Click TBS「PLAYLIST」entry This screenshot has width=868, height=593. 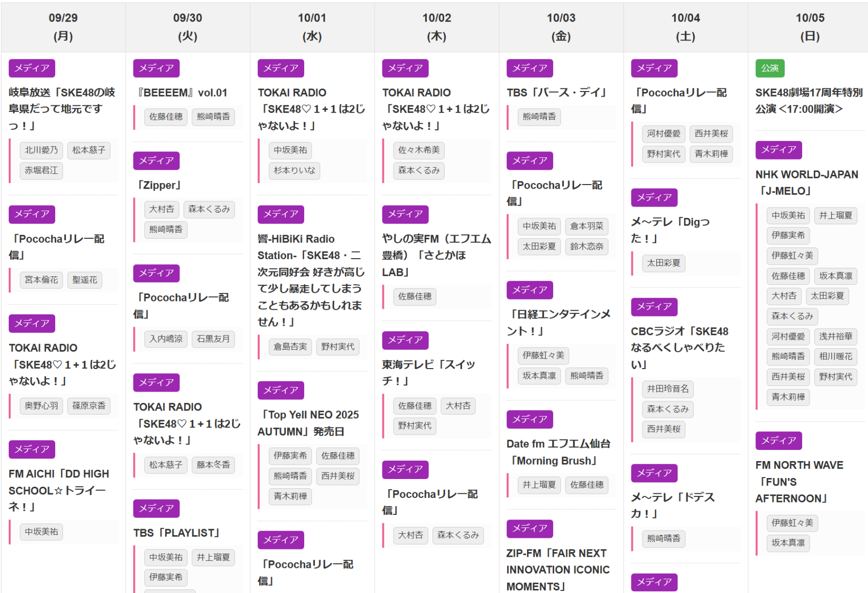pos(176,533)
